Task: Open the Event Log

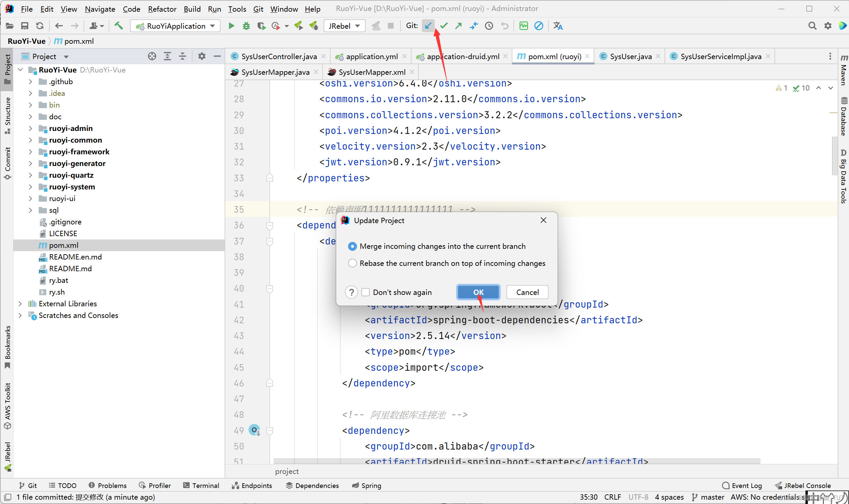Action: pos(742,485)
